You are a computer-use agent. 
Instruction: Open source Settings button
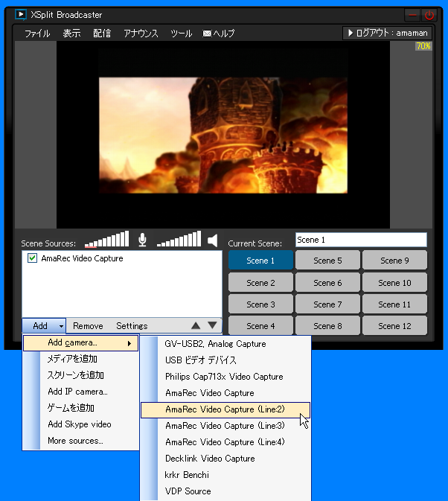point(132,326)
